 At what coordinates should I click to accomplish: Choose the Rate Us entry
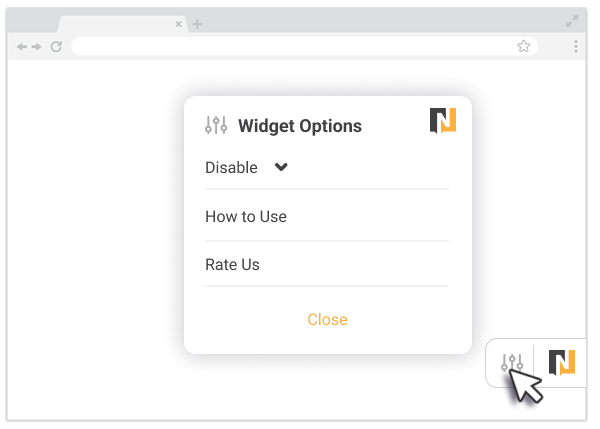click(x=232, y=265)
